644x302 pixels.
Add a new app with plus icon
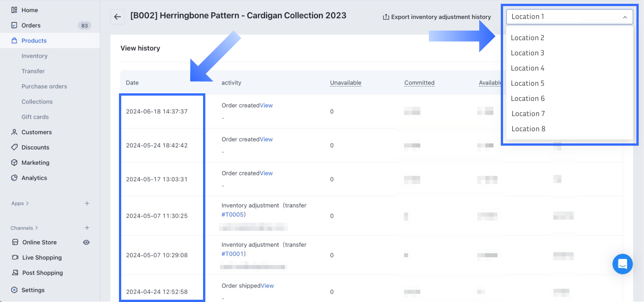pyautogui.click(x=87, y=203)
